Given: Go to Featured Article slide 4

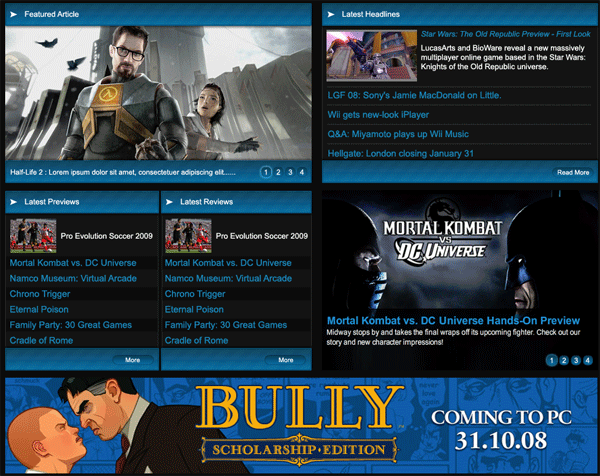Looking at the screenshot, I should coord(302,172).
